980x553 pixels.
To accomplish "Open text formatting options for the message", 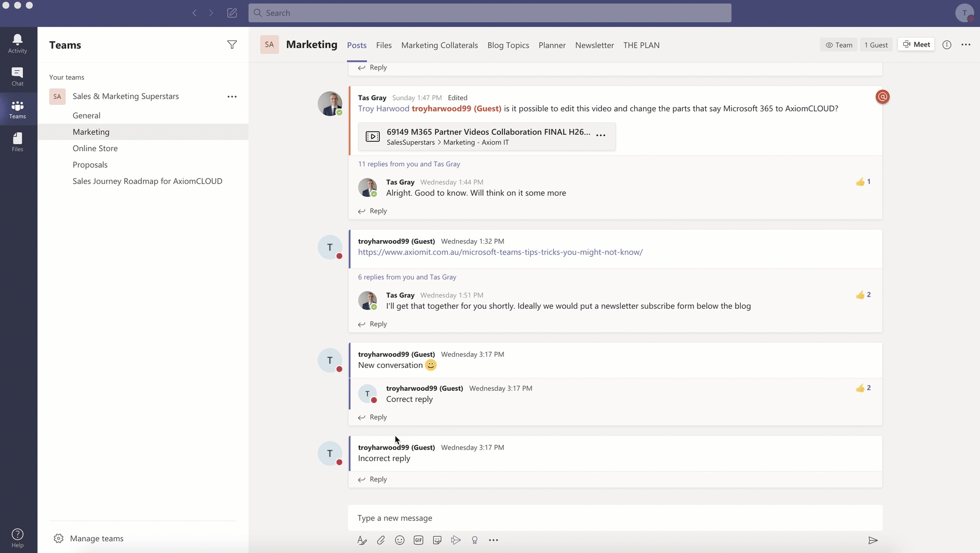I will [x=362, y=540].
